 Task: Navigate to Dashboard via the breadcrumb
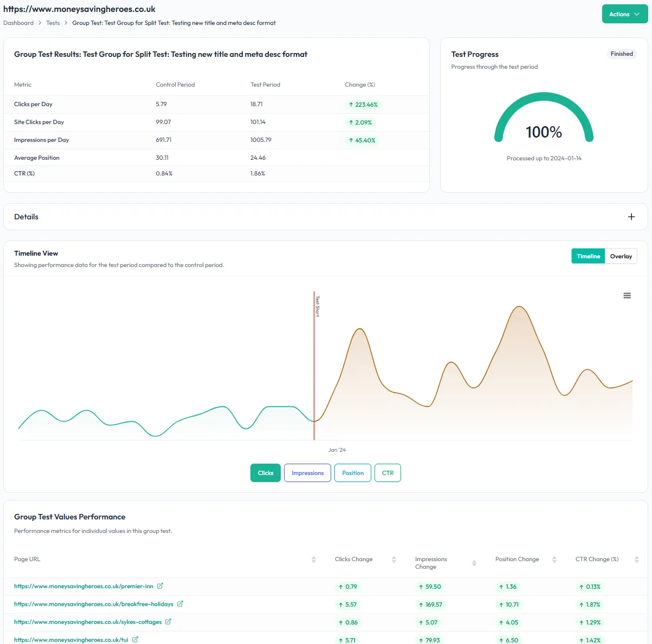tap(18, 23)
